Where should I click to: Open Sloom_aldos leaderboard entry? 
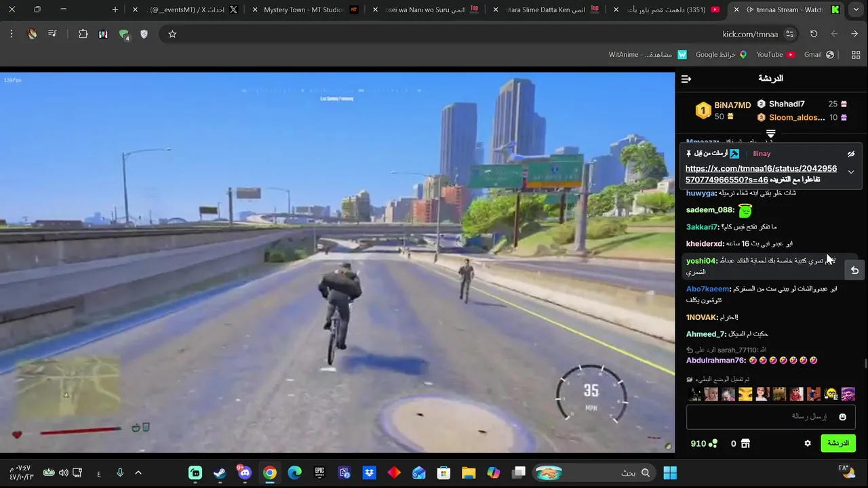(x=797, y=117)
